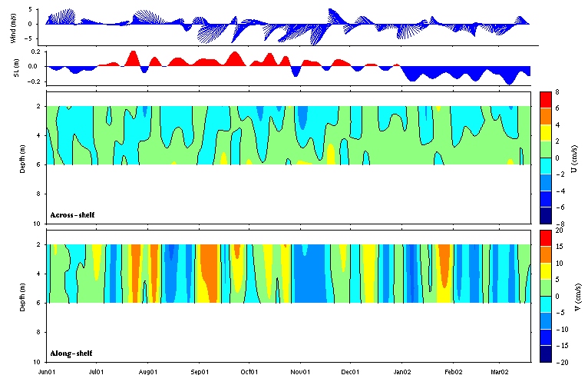The image size is (588, 385).
Task: Click the Oct01 date label
Action: click(x=249, y=372)
